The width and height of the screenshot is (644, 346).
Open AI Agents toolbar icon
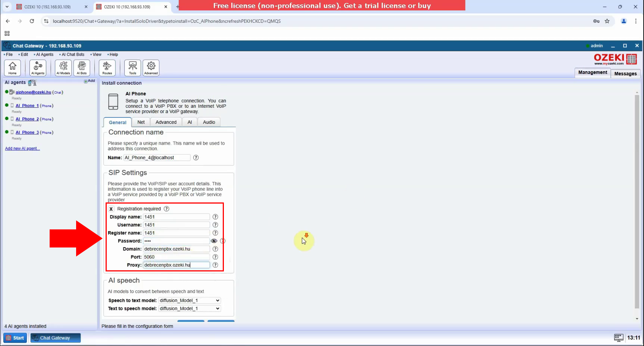pyautogui.click(x=38, y=68)
